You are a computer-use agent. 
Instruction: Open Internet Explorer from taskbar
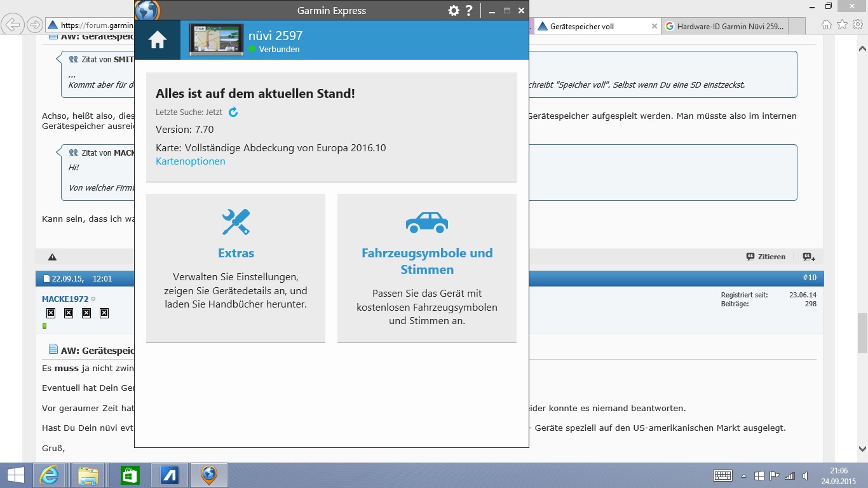49,475
